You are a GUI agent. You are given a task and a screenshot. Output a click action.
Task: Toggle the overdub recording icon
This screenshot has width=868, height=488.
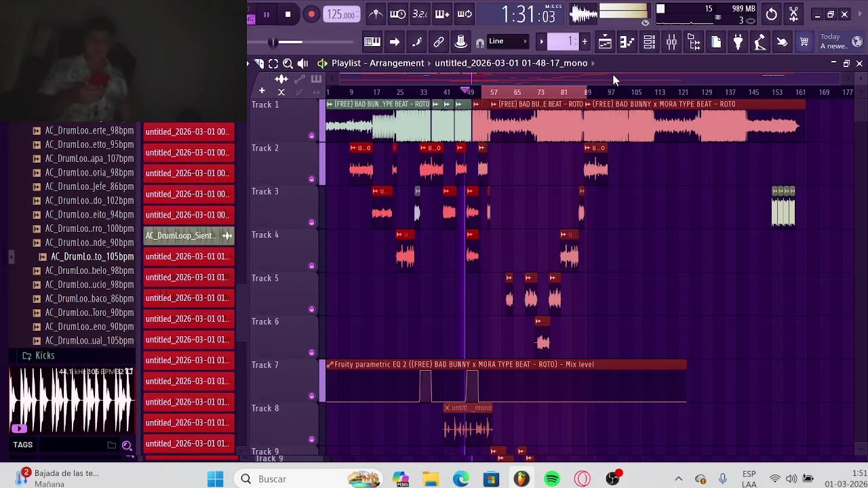point(442,14)
